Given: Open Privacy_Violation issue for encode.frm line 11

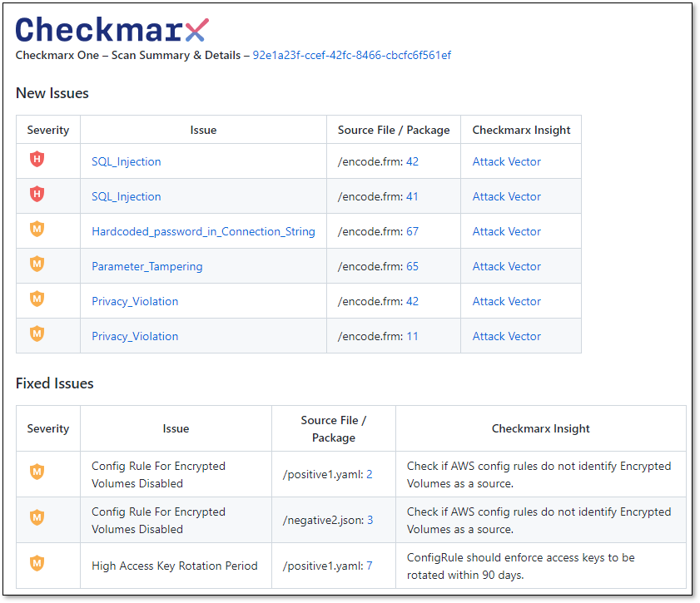Looking at the screenshot, I should (135, 336).
